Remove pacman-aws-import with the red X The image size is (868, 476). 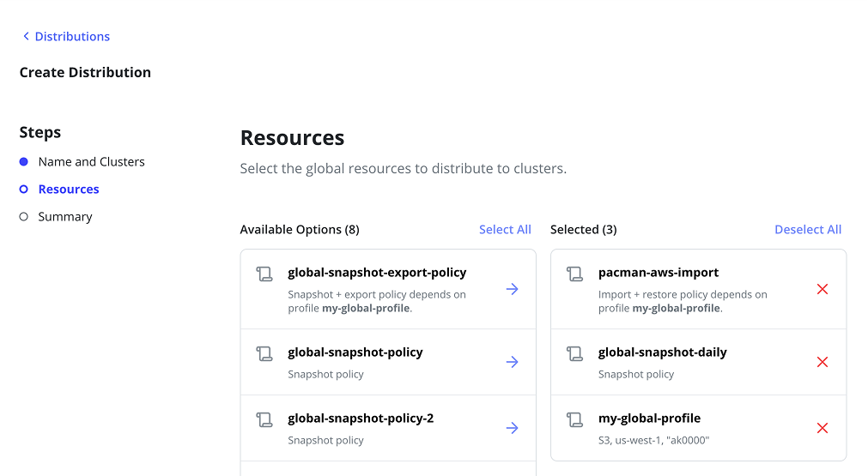pos(822,289)
